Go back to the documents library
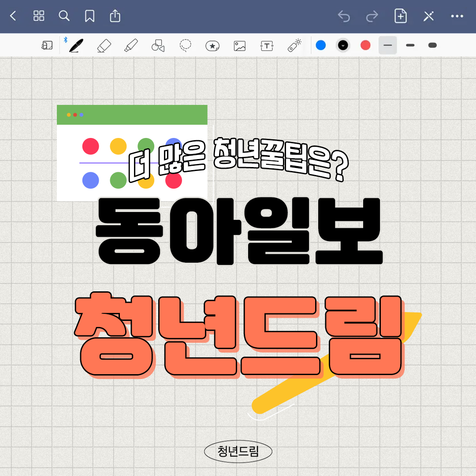This screenshot has height=476, width=476. coord(13,16)
